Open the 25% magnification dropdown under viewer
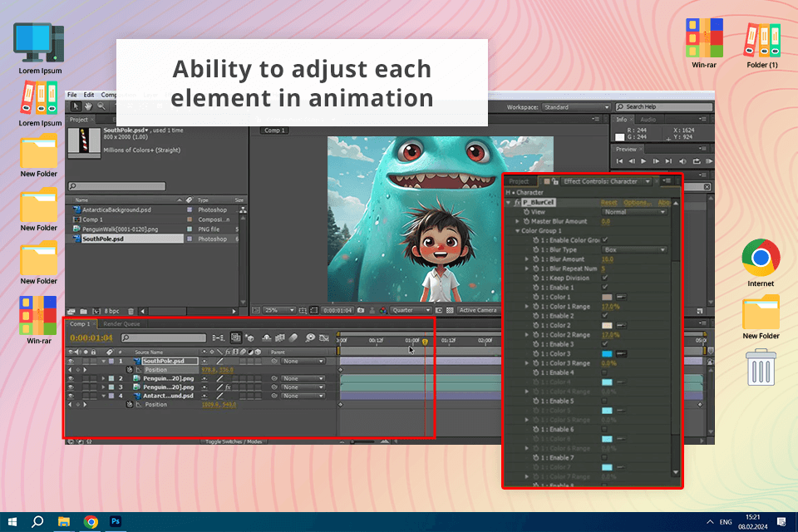 [x=279, y=310]
